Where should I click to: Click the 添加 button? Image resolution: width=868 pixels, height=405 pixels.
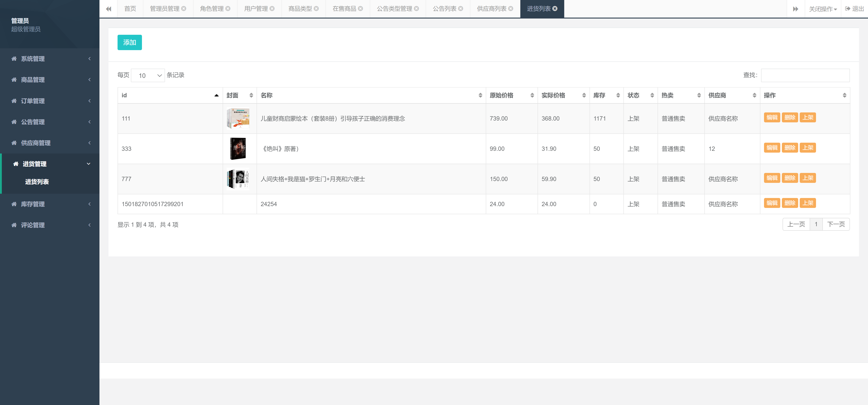(x=129, y=42)
